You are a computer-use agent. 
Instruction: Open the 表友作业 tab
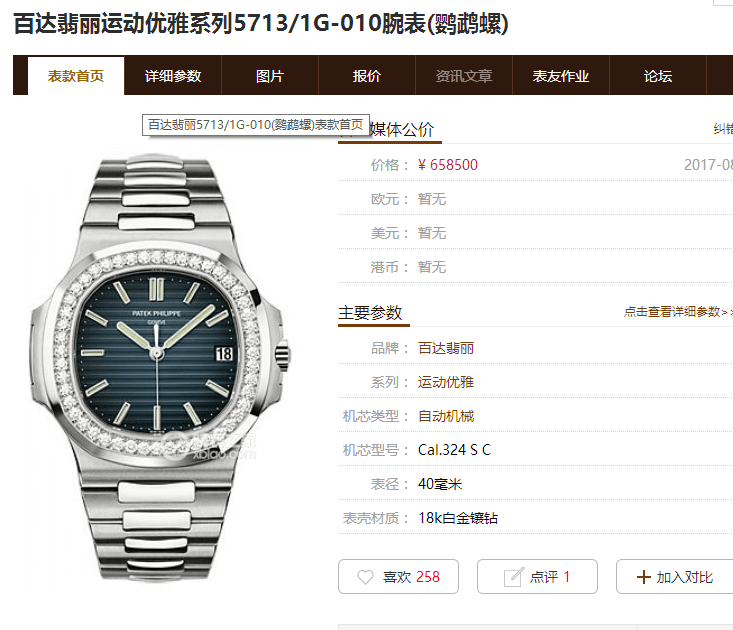point(561,76)
